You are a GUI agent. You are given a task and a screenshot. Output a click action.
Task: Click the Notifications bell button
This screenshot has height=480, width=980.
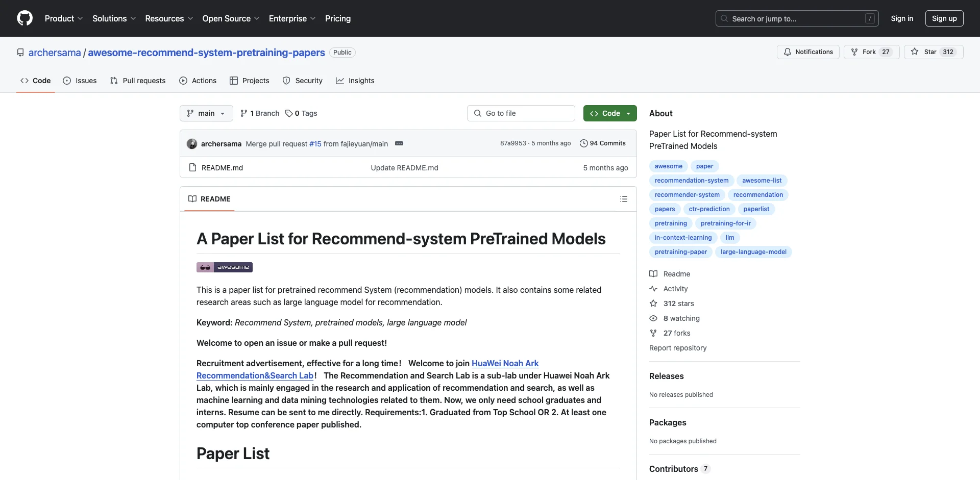(x=808, y=52)
